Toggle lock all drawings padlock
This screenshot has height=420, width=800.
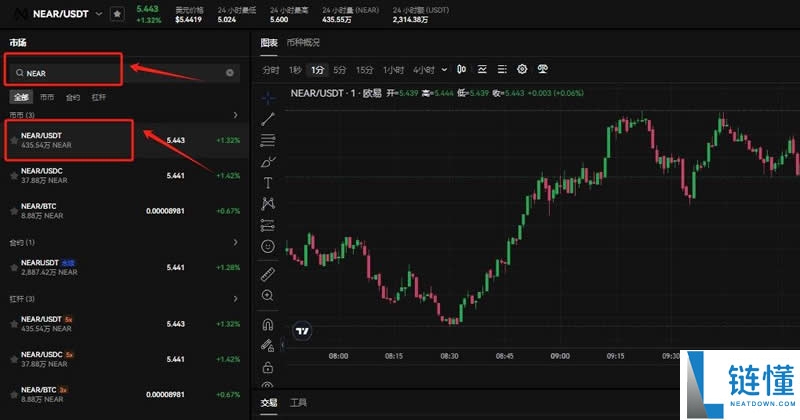click(x=268, y=367)
